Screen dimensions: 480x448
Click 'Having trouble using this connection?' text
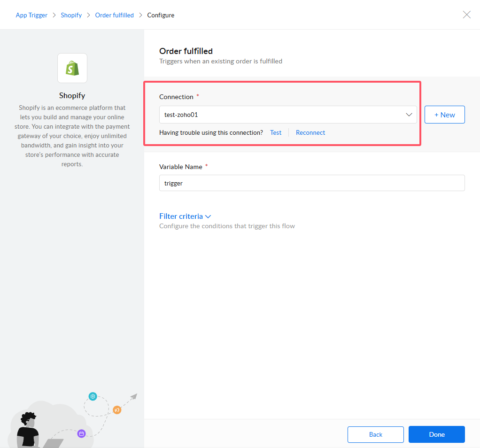(x=211, y=132)
